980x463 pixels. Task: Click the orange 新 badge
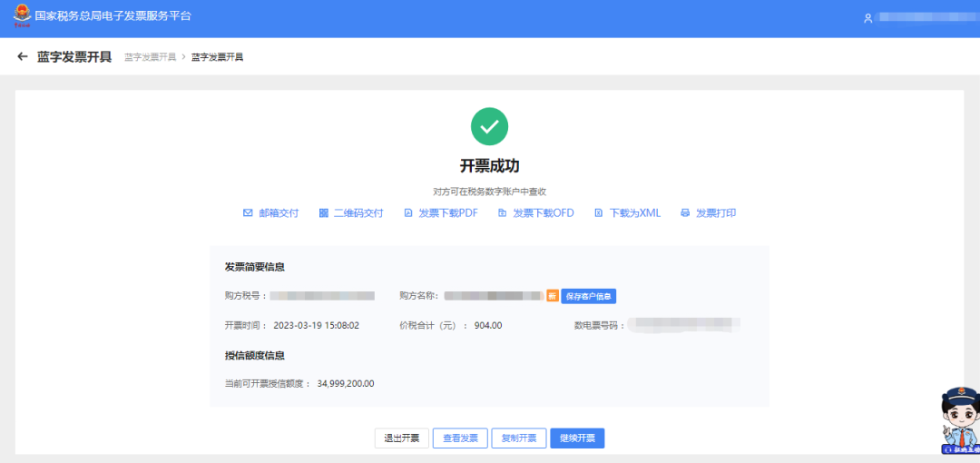point(553,296)
